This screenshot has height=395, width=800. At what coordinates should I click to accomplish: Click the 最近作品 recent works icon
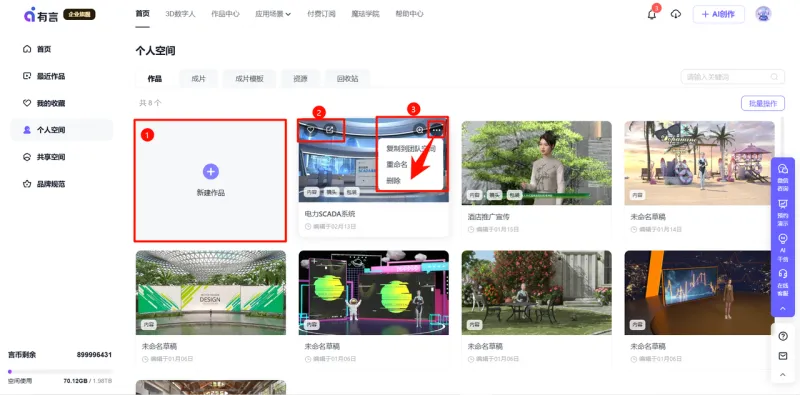(27, 76)
